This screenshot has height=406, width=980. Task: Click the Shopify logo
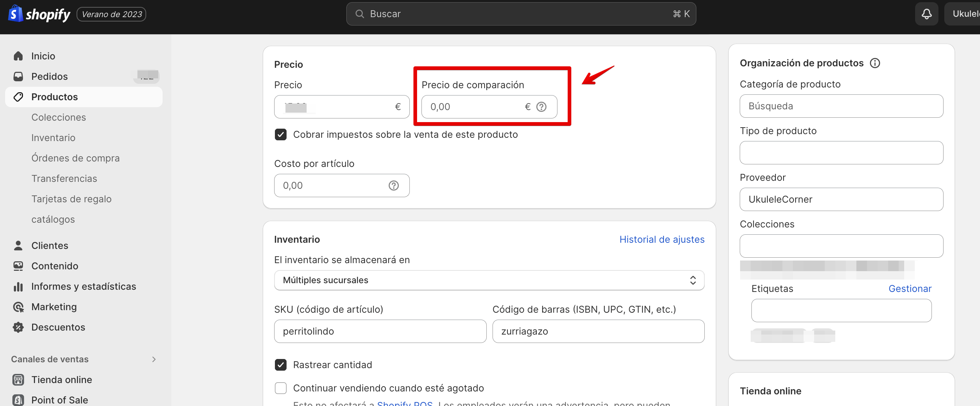tap(39, 14)
